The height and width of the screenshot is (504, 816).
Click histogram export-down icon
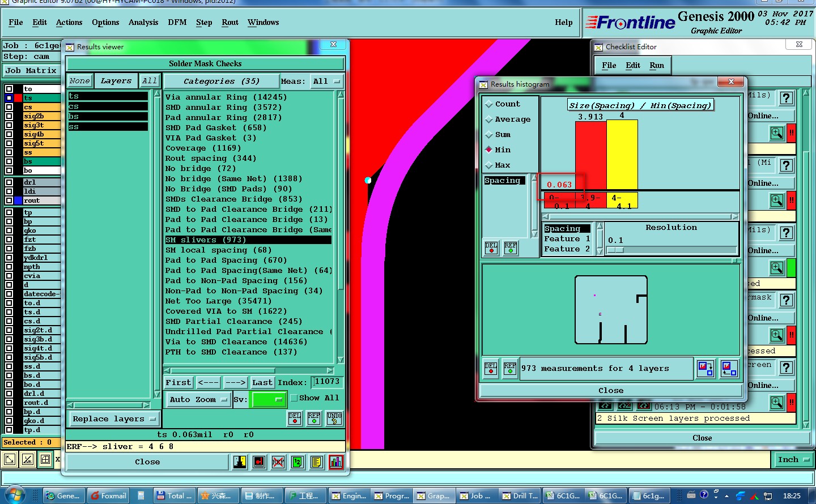pos(705,369)
